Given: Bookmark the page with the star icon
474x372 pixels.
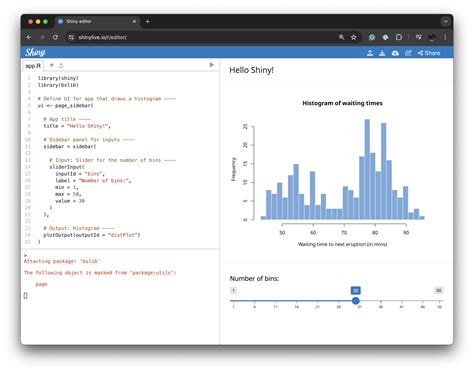Looking at the screenshot, I should point(353,37).
